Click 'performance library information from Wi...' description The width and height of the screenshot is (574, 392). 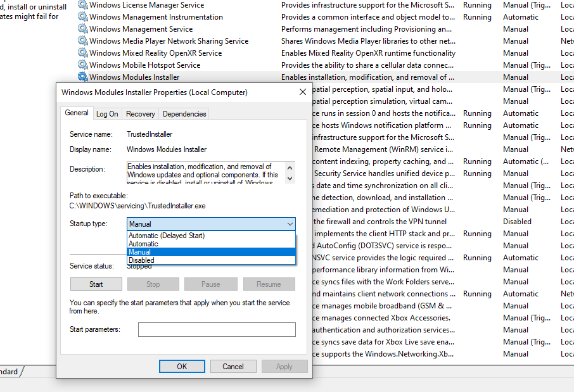coord(383,270)
